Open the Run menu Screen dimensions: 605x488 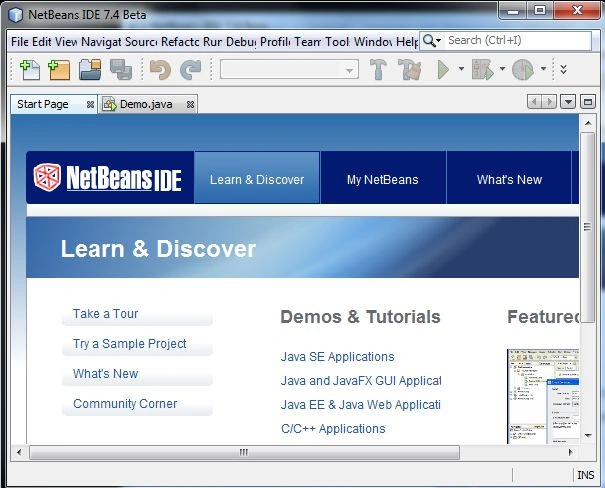(x=212, y=41)
